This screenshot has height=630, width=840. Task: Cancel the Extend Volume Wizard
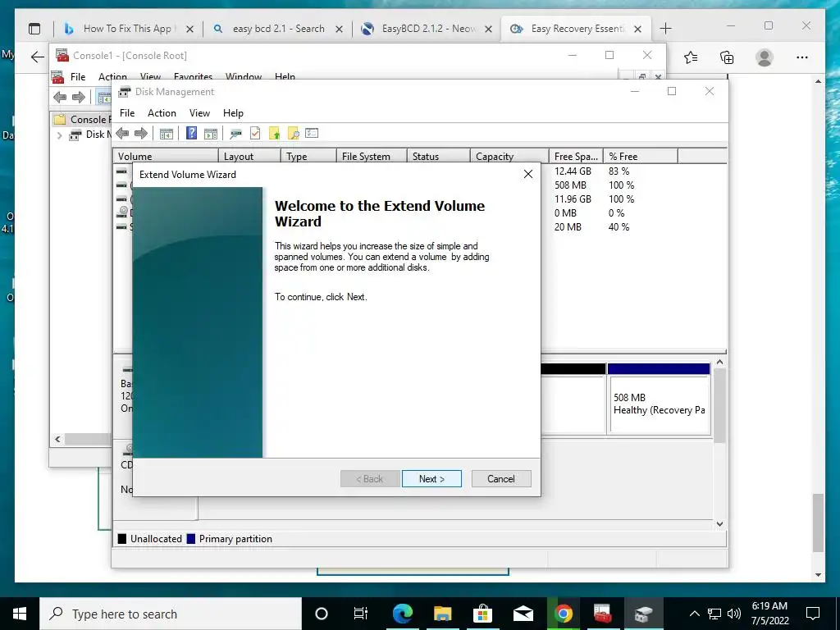coord(501,478)
